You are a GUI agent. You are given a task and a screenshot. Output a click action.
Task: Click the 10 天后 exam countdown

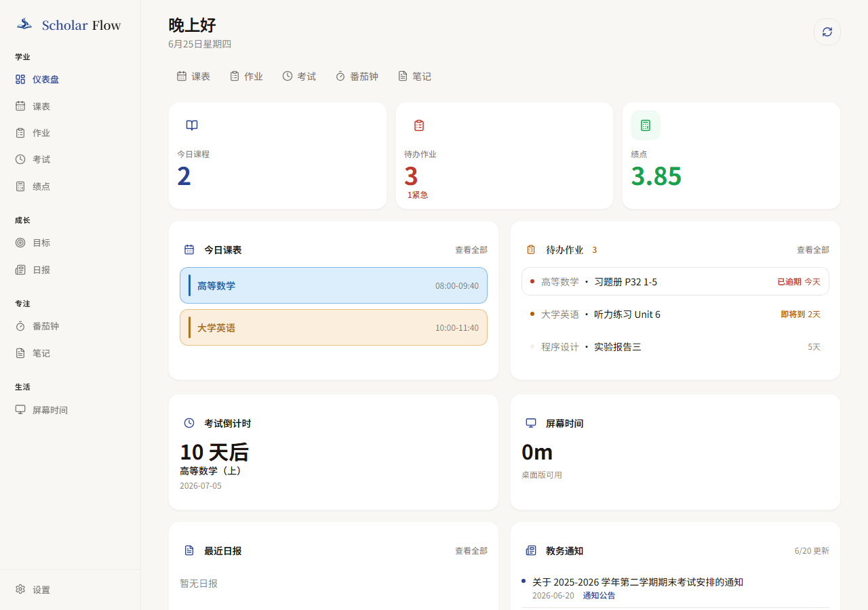coord(214,452)
